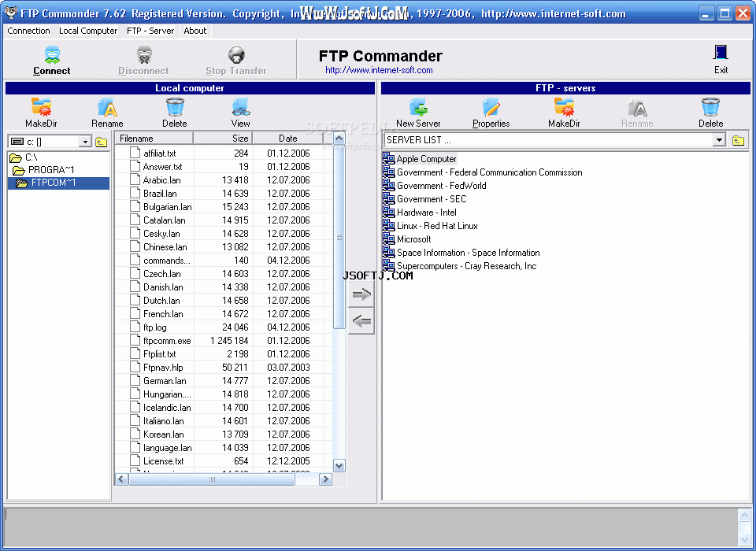Select the Apple Computer server icon
Image resolution: width=756 pixels, height=551 pixels.
coord(388,158)
